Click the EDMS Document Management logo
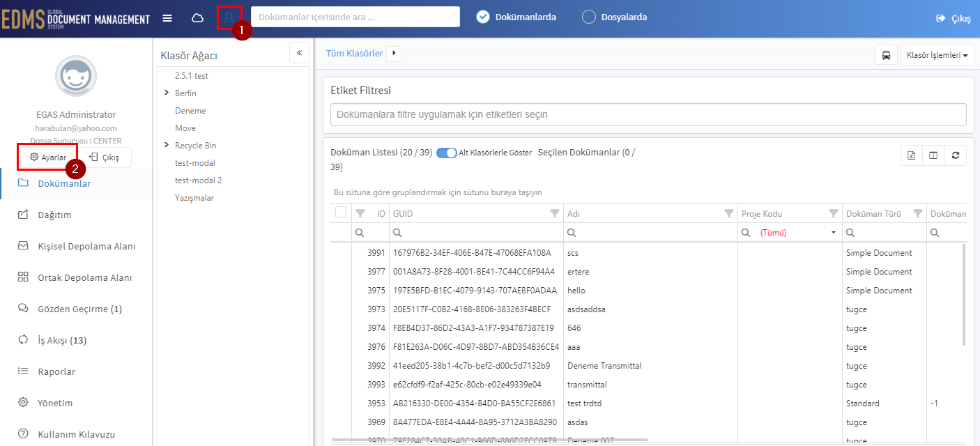980x446 pixels. pos(75,18)
